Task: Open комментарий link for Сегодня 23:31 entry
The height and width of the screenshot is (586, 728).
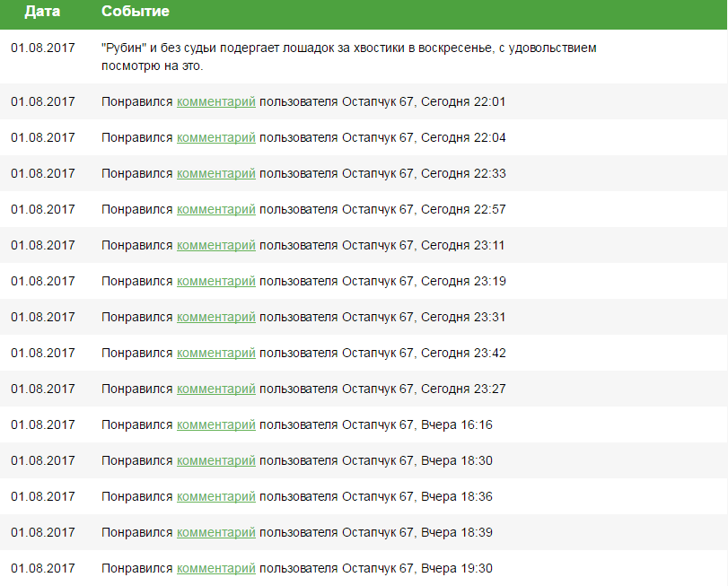Action: point(216,317)
